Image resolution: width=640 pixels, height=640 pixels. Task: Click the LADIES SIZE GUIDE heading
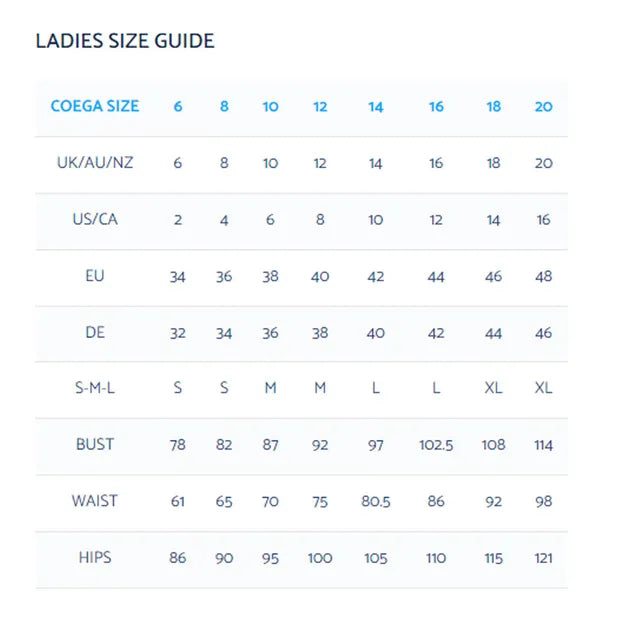click(125, 41)
